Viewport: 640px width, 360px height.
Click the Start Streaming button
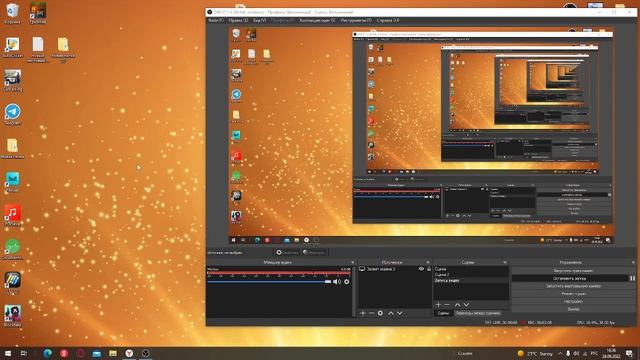click(x=573, y=271)
